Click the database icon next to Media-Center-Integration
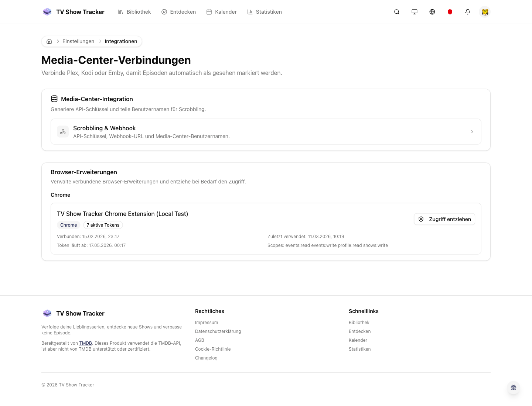 click(x=54, y=99)
